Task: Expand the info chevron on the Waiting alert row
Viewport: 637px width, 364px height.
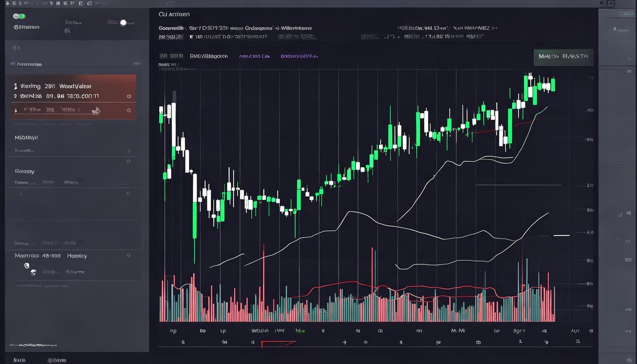Action: (129, 96)
